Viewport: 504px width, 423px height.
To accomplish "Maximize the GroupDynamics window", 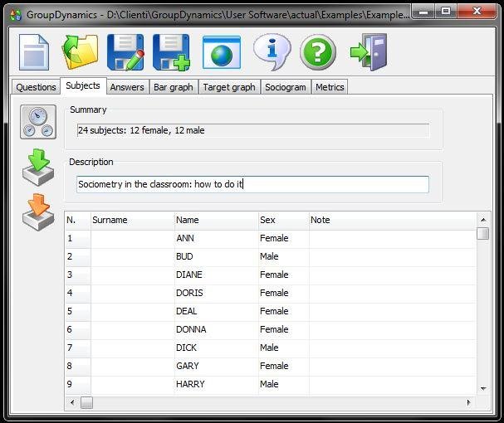I will [446, 12].
